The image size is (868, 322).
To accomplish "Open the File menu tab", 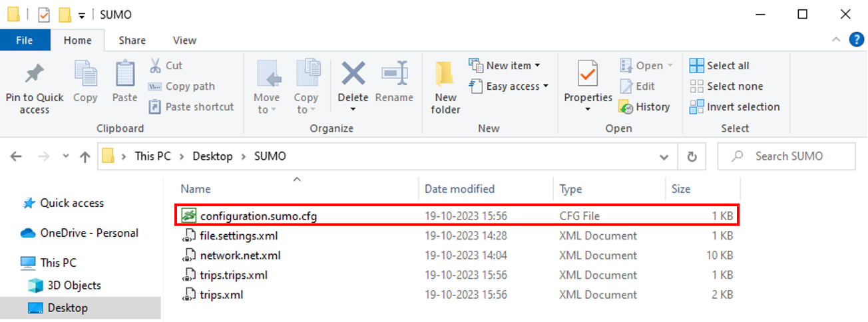I will [x=25, y=41].
